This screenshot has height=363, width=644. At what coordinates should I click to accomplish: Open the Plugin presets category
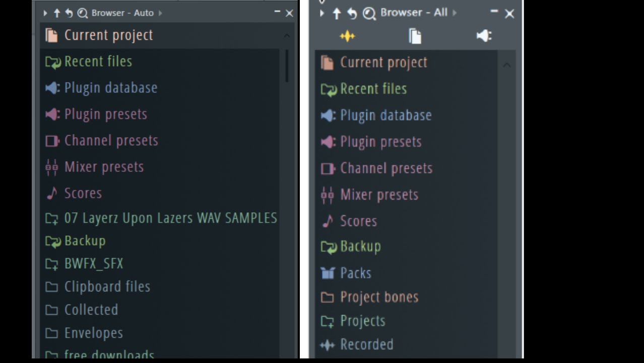pos(106,114)
